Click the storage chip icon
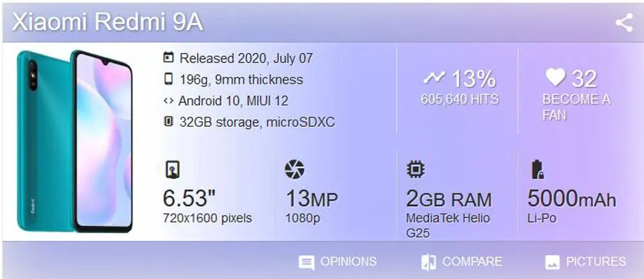Screen dimensions: 644x279 click(169, 121)
